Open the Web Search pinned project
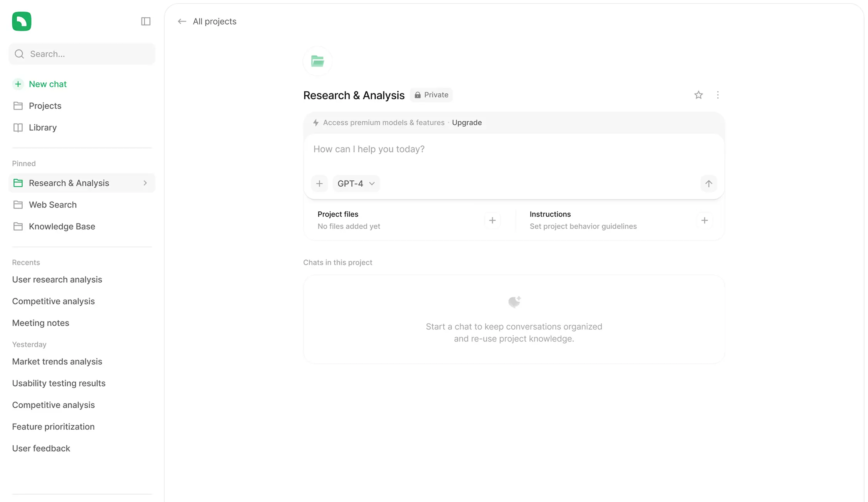This screenshot has height=502, width=868. tap(52, 204)
